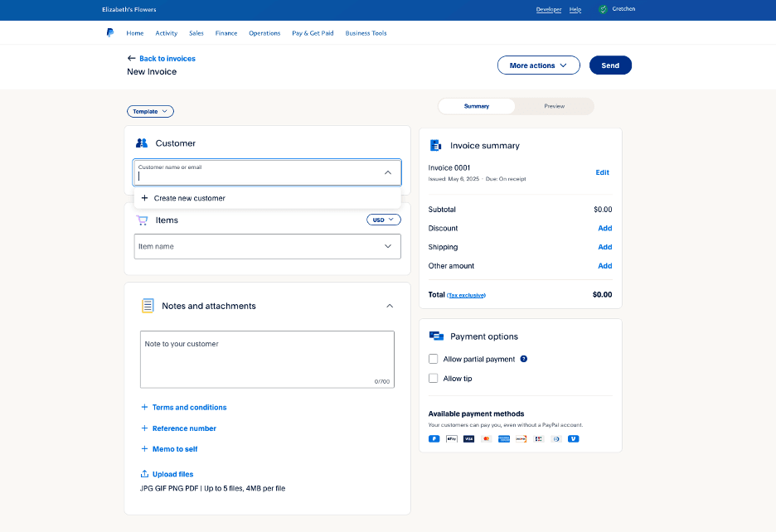Select the Venmo payment icon

574,439
